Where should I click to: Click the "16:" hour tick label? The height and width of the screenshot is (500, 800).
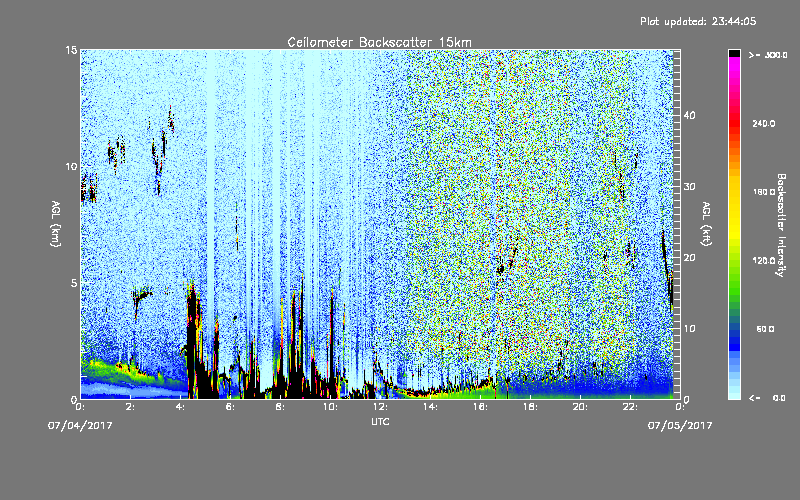pos(480,407)
